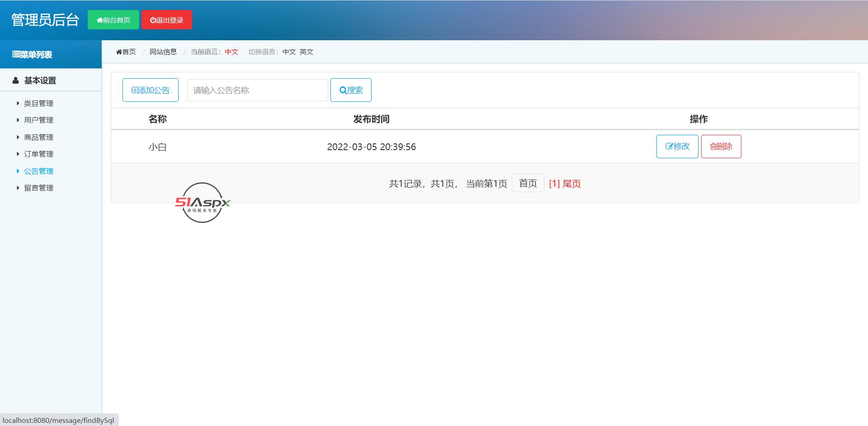
Task: Add a new announcement via 添加公告
Action: pos(151,90)
